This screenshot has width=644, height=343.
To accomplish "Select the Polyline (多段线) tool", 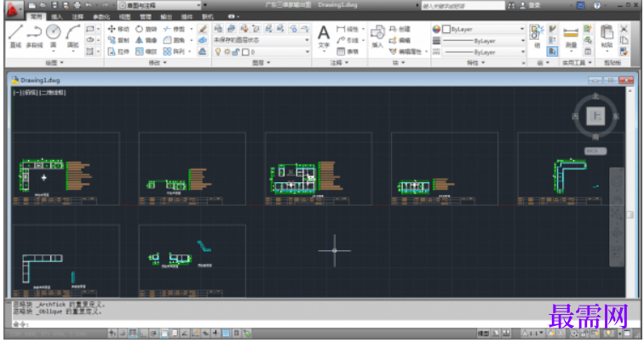I will [x=34, y=36].
